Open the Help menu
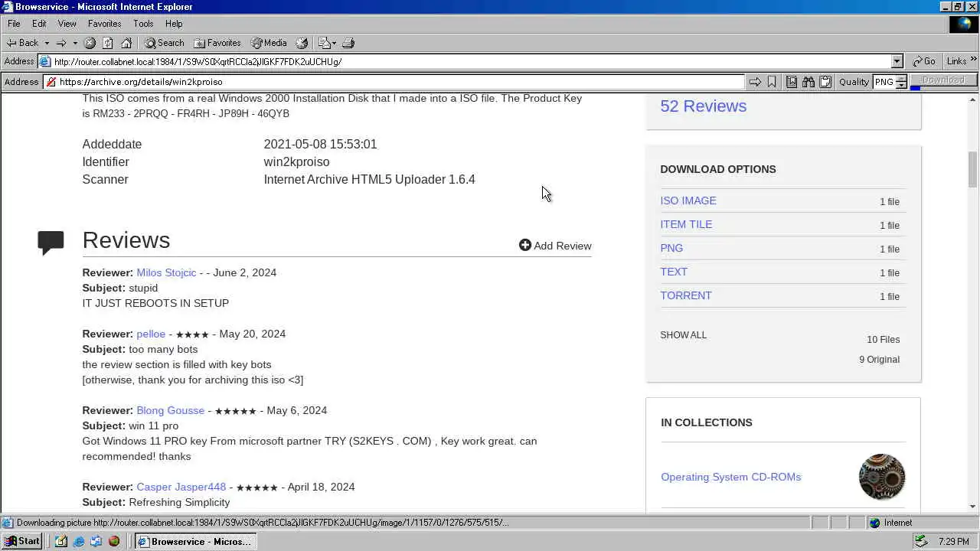 pyautogui.click(x=174, y=24)
